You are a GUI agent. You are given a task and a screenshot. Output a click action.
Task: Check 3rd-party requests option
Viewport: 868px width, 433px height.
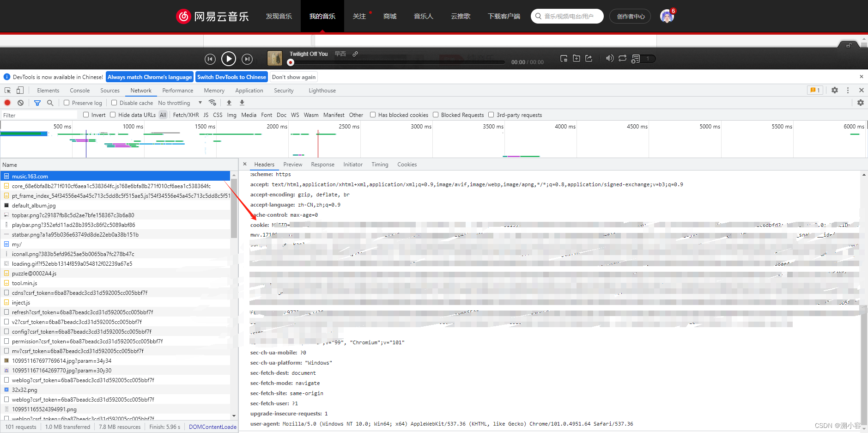[491, 115]
